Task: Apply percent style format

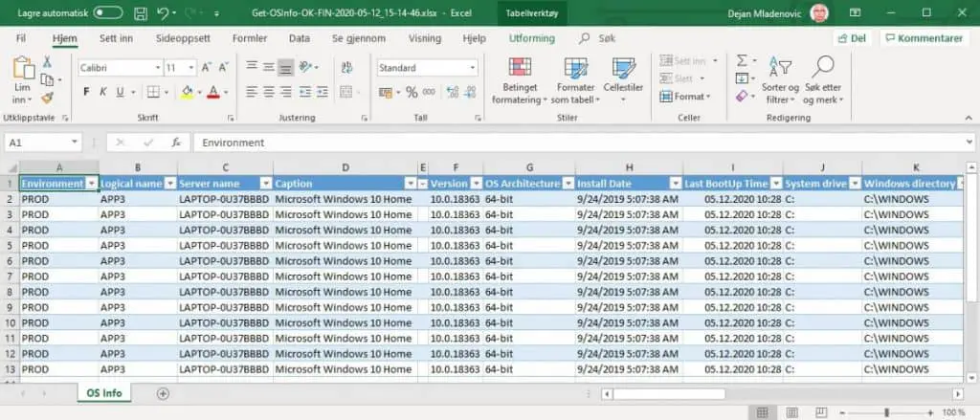Action: 412,93
